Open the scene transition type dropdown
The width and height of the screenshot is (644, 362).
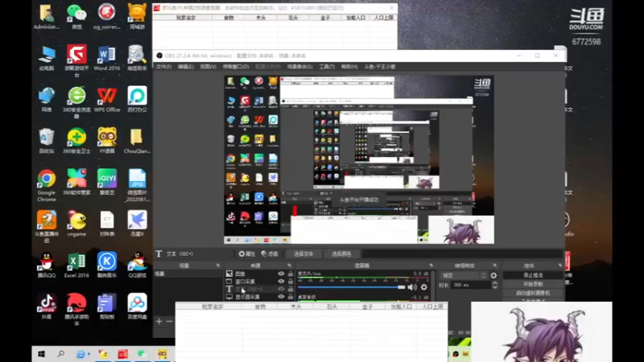pos(464,275)
